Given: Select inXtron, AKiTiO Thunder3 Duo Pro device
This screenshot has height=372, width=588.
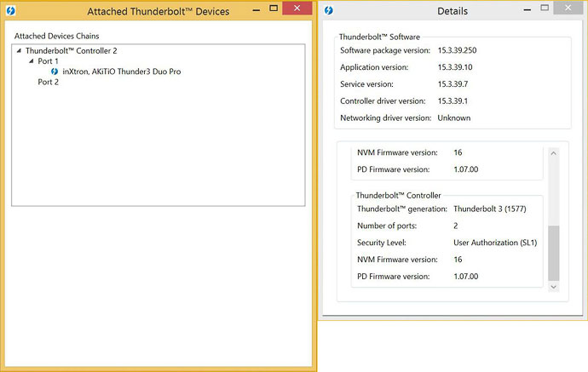Looking at the screenshot, I should (x=121, y=72).
